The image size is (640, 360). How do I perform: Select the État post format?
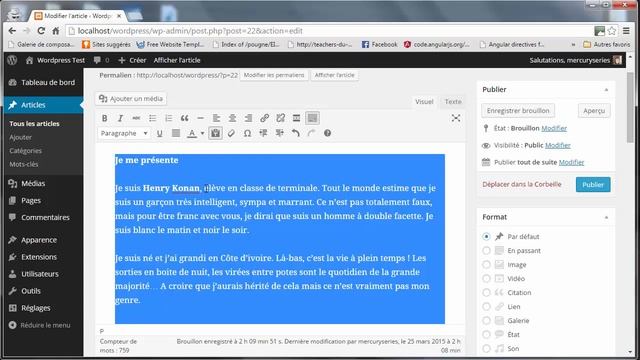[486, 334]
